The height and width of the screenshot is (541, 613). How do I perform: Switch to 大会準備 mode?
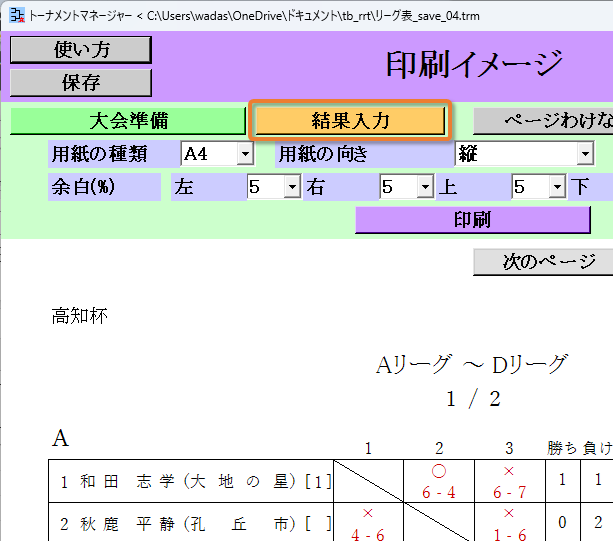coord(128,120)
